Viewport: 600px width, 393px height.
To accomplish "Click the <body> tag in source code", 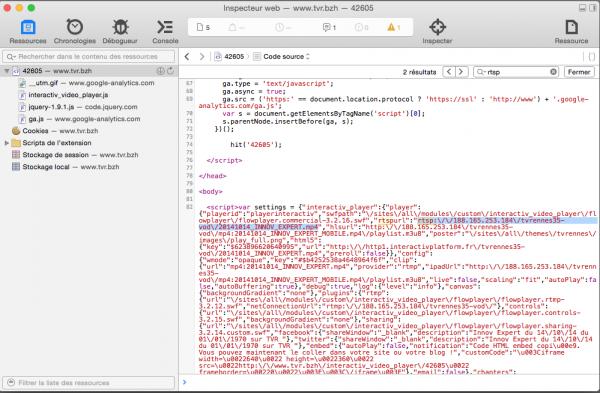I will tap(210, 191).
